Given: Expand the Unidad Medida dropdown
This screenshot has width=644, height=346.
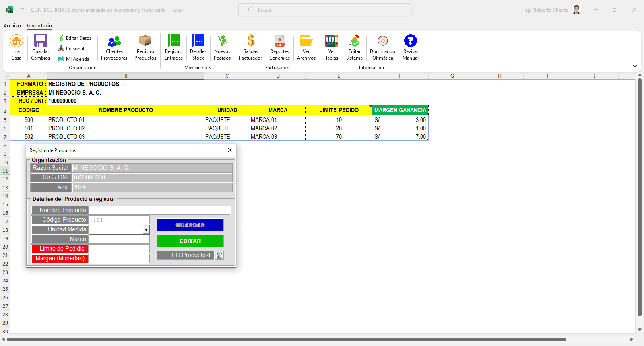Looking at the screenshot, I should (x=146, y=230).
